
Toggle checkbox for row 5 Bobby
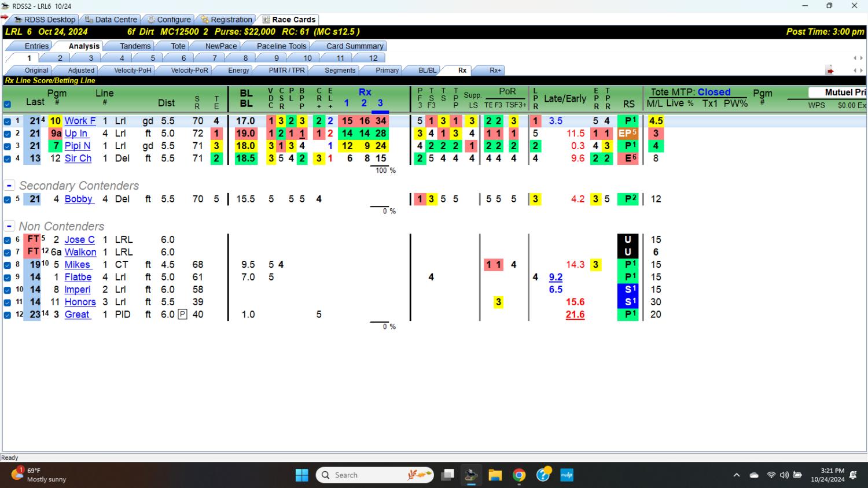(x=8, y=199)
